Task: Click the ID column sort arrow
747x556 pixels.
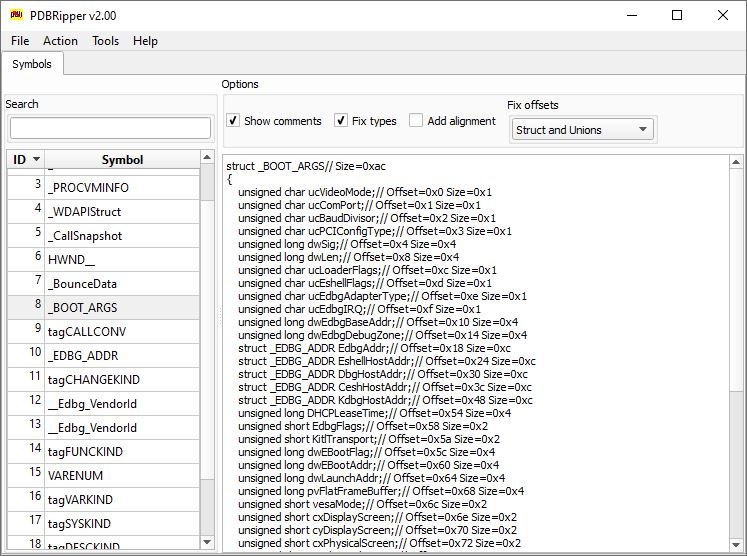Action: click(37, 160)
